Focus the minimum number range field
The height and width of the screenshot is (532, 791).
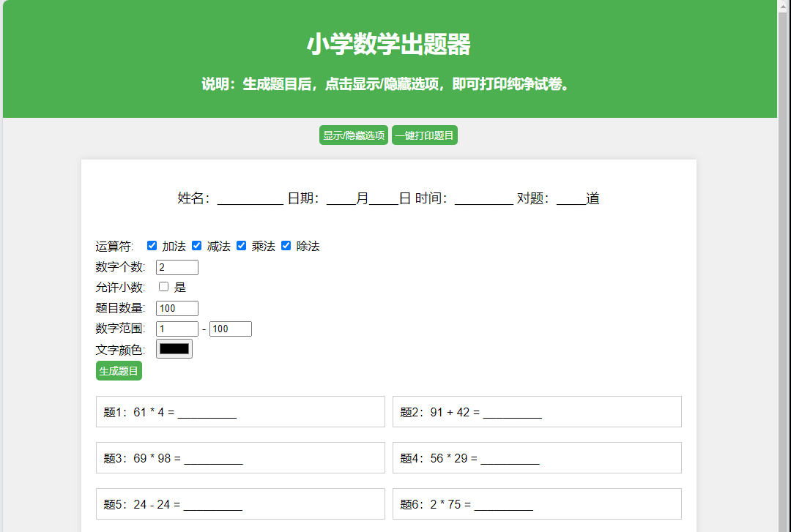pyautogui.click(x=177, y=328)
